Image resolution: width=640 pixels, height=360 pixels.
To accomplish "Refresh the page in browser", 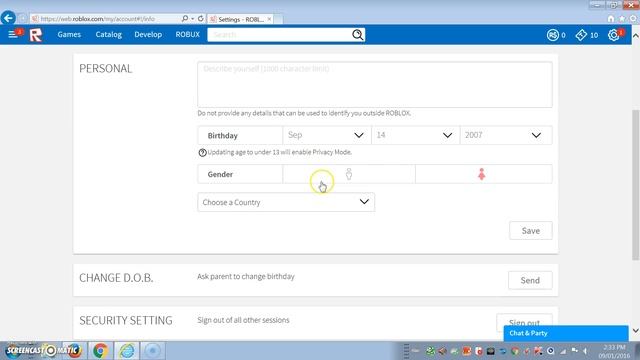I will click(x=200, y=19).
